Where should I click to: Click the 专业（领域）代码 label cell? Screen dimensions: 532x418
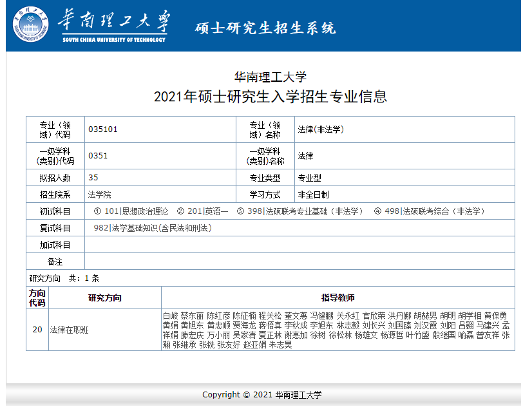55,129
